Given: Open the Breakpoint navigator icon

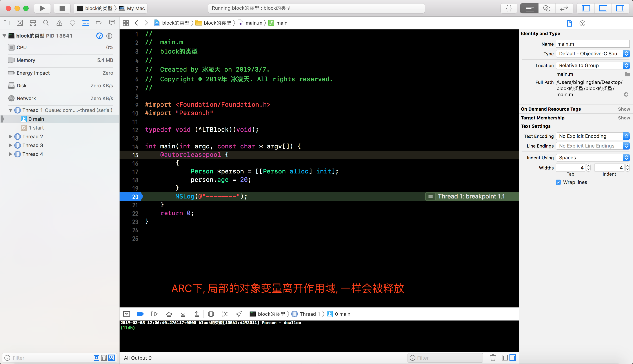Looking at the screenshot, I should [99, 23].
